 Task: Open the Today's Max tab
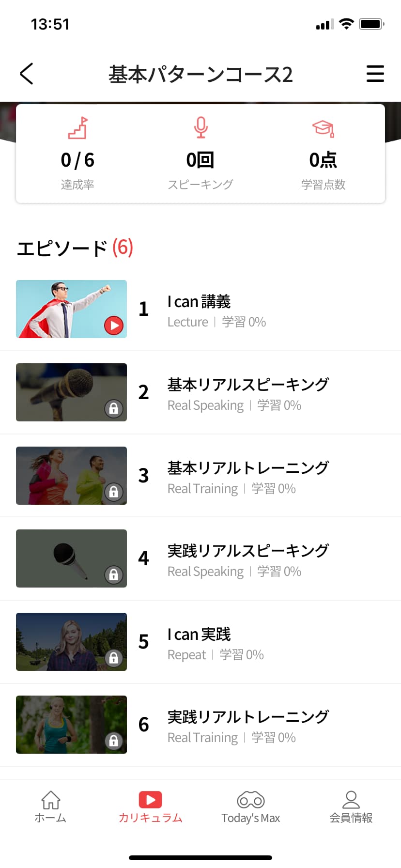pos(250,807)
